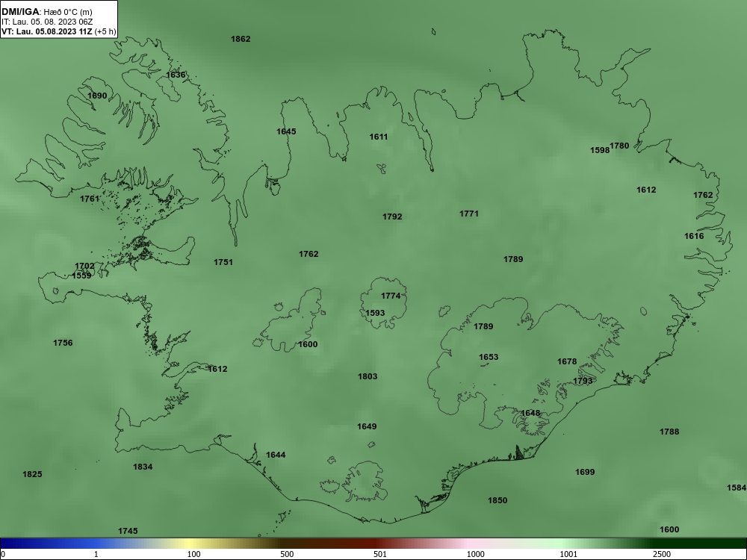Viewport: 747px width, 560px height.
Task: Select the 1788 height label
Action: click(x=669, y=432)
